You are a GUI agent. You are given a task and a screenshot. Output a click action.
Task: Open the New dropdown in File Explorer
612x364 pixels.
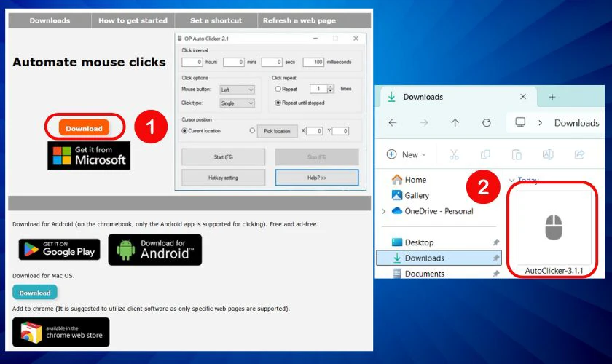click(407, 154)
